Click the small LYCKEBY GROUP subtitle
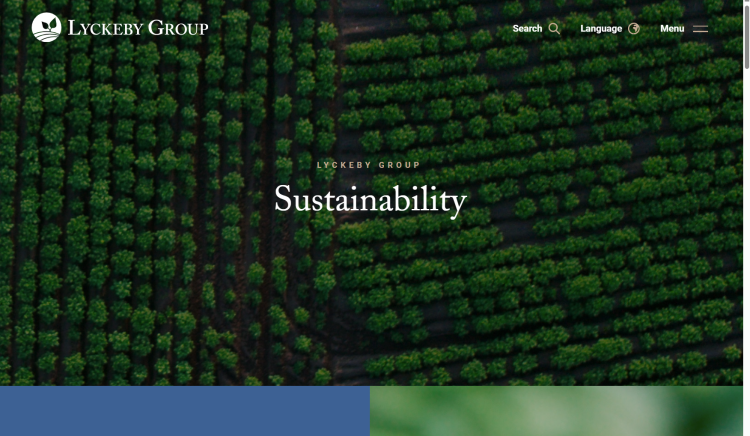750x436 pixels. (x=369, y=165)
